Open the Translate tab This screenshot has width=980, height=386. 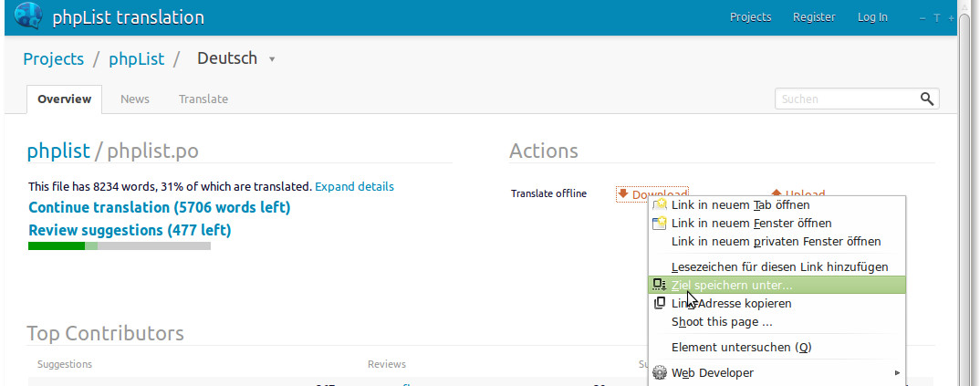point(203,99)
